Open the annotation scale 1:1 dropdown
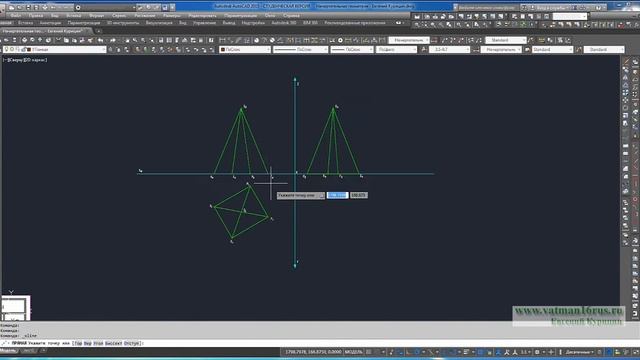Viewport: 640px width, 360px height. pyautogui.click(x=525, y=352)
